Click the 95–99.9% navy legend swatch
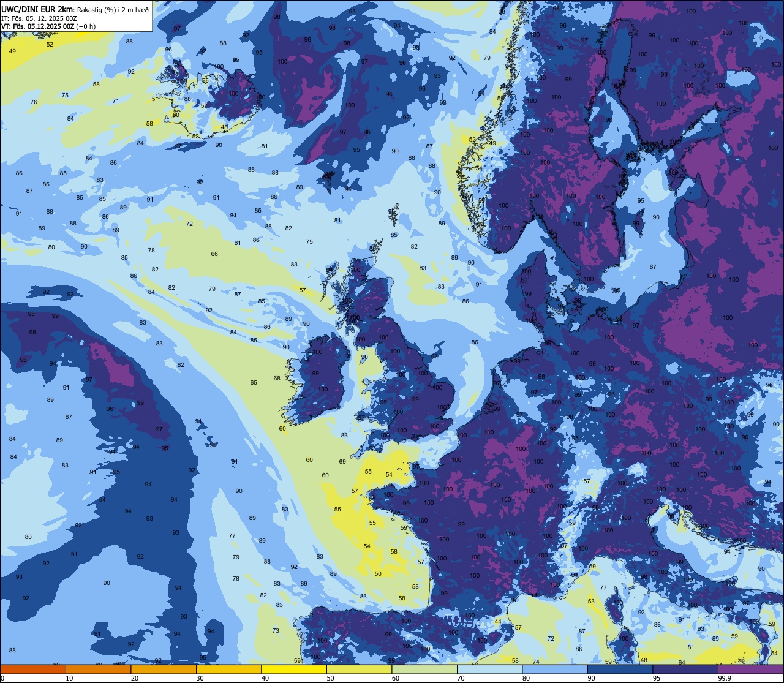The image size is (784, 683). point(685,669)
